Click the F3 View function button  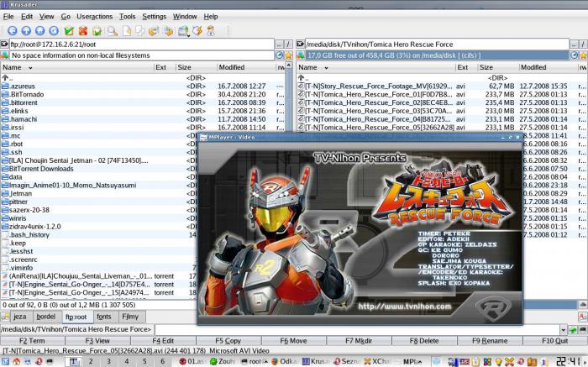click(x=97, y=341)
